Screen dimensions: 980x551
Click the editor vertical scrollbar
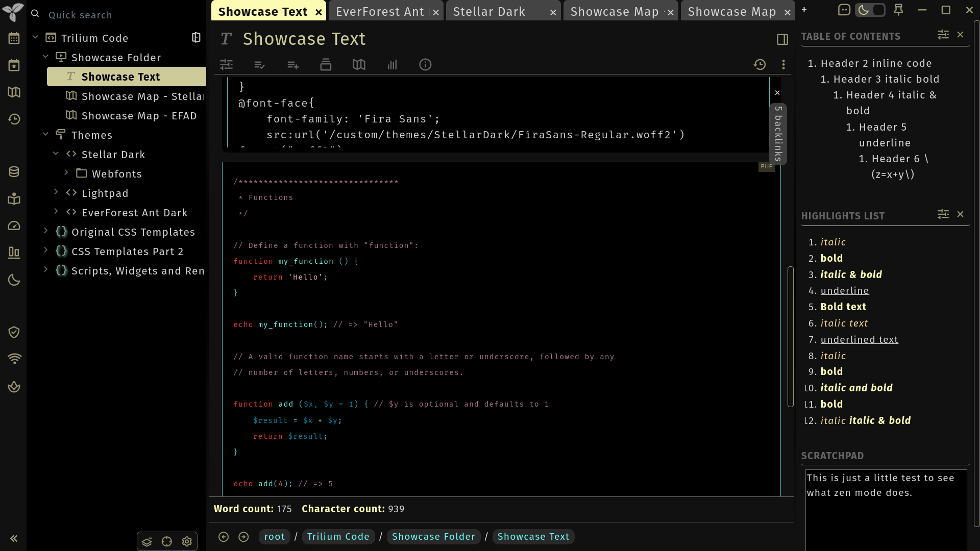(790, 336)
